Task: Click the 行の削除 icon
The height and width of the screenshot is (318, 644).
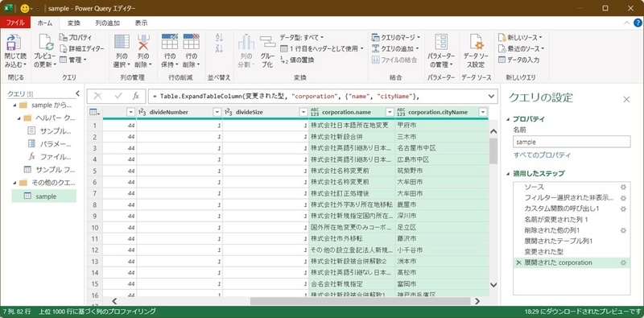Action: coord(191,42)
